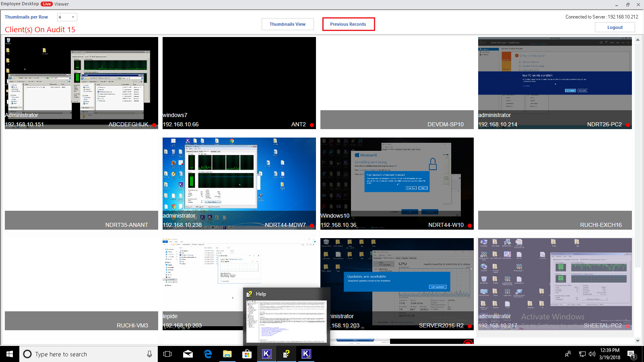Toggle recording indicator on ABCDEFGHIJK thumbnail
The width and height of the screenshot is (644, 362).
154,125
